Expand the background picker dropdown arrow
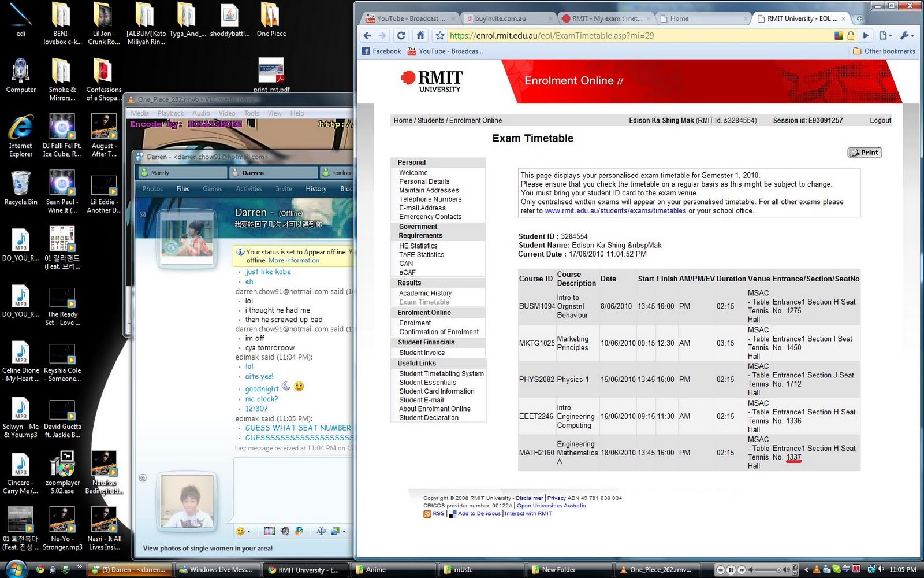The width and height of the screenshot is (924, 578). click(x=344, y=531)
